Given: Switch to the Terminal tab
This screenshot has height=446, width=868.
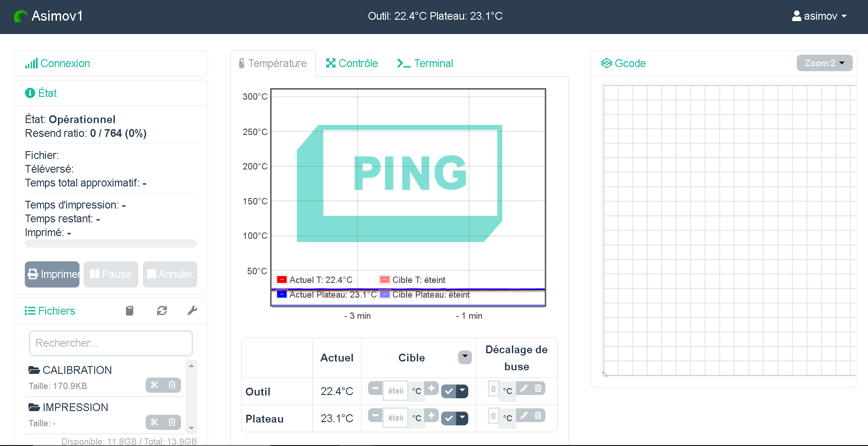Looking at the screenshot, I should [425, 63].
